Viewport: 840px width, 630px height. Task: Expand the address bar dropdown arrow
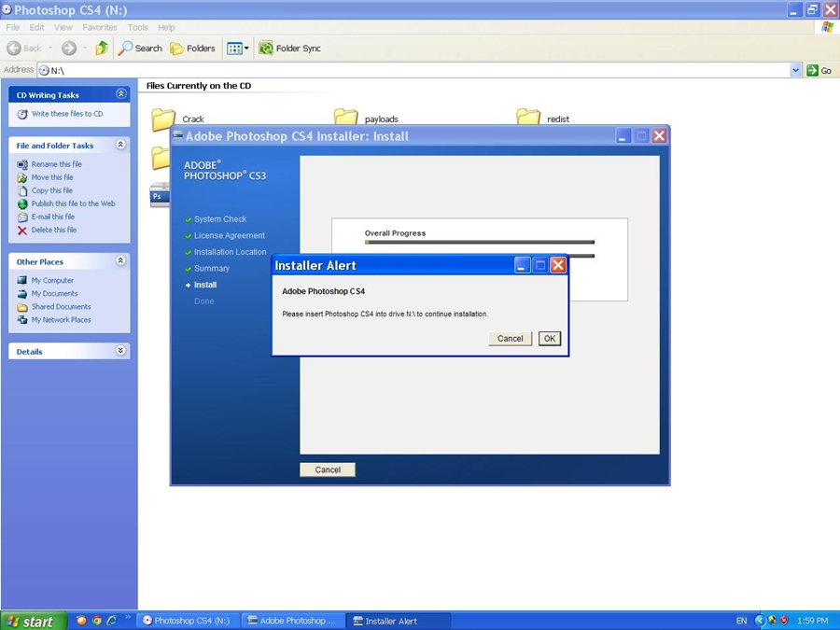click(x=795, y=70)
